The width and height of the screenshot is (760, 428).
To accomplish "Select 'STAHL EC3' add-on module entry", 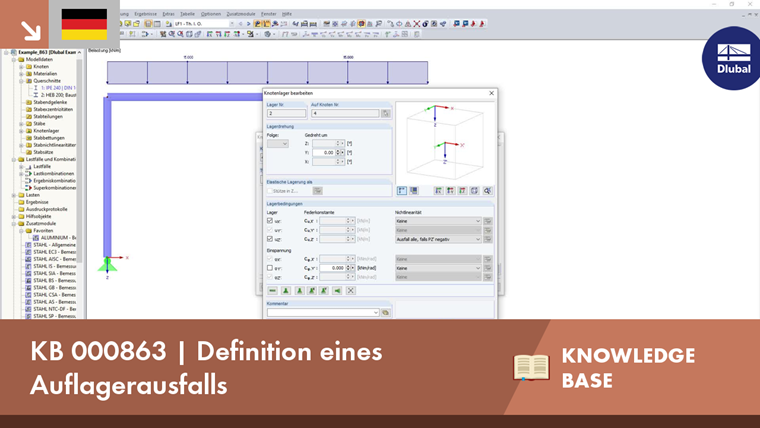I will click(54, 252).
